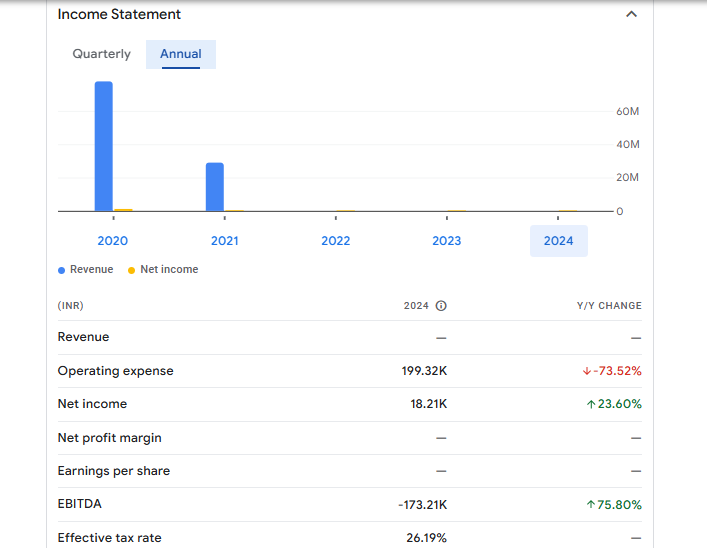Click the Effective tax rate row label
The height and width of the screenshot is (548, 707).
click(110, 538)
